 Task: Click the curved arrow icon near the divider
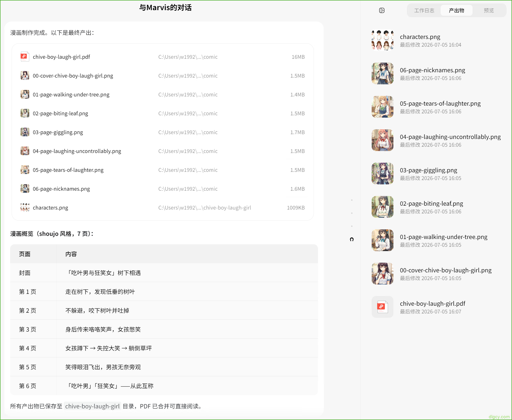[x=352, y=239]
